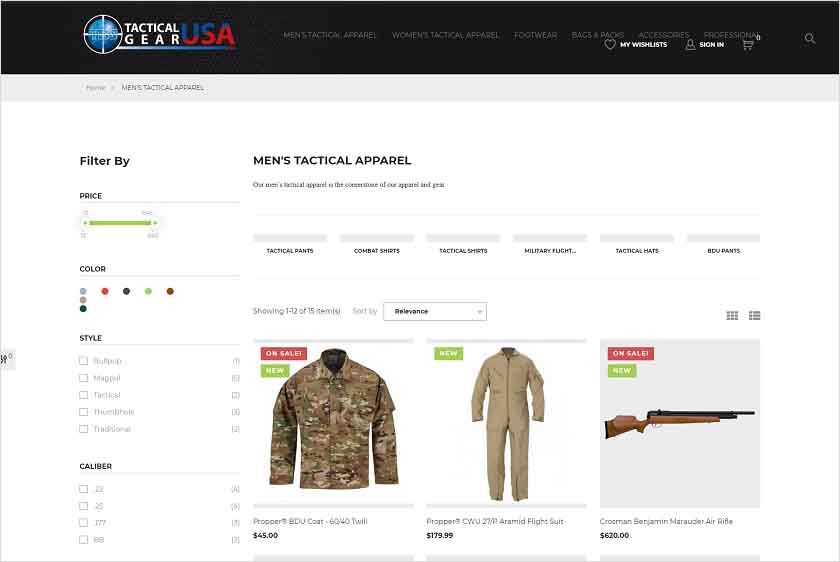The image size is (840, 562).
Task: Open the shopping cart icon
Action: pos(748,45)
